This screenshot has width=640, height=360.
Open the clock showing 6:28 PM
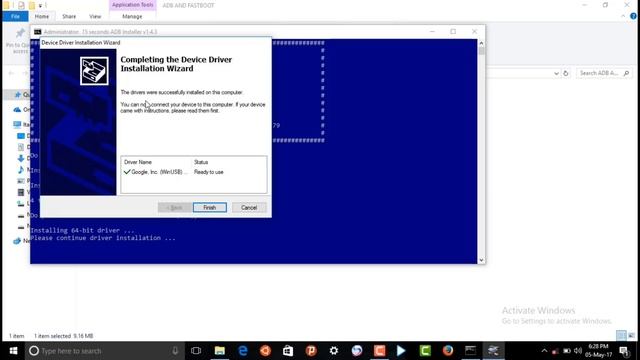tap(598, 351)
